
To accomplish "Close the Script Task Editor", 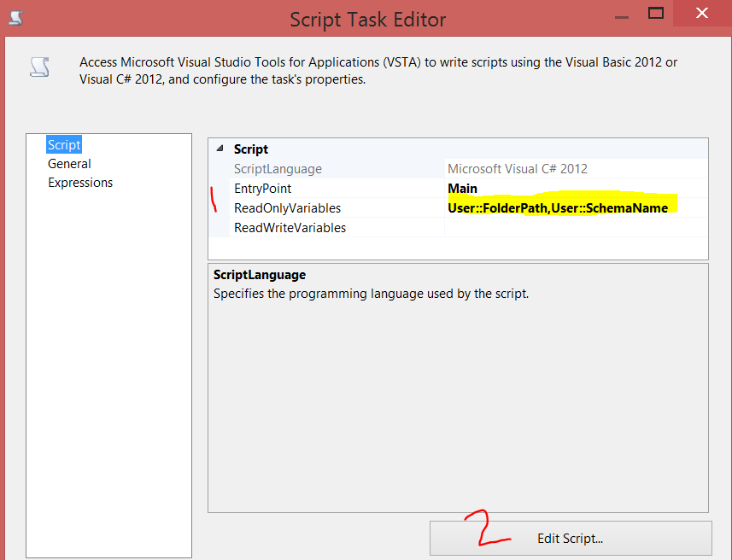I will point(701,14).
